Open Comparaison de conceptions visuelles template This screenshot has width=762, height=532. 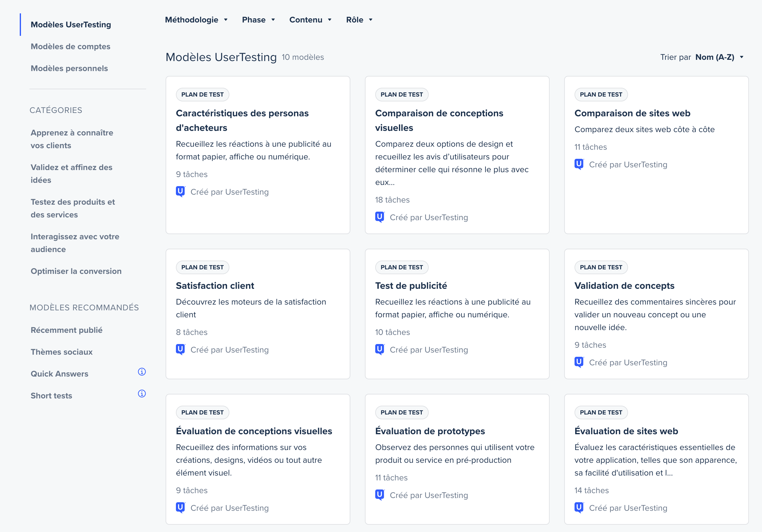click(x=439, y=120)
